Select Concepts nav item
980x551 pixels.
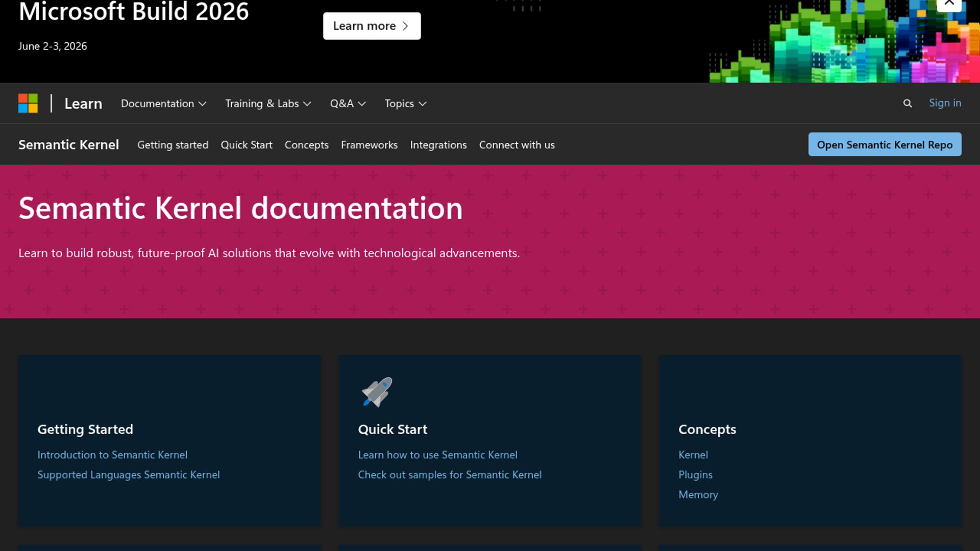tap(306, 145)
